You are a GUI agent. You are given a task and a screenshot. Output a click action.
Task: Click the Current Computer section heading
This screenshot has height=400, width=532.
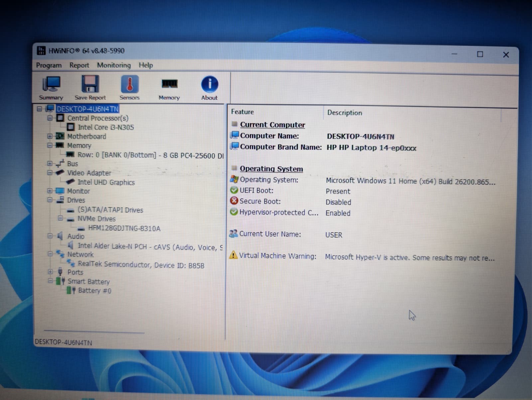point(272,125)
